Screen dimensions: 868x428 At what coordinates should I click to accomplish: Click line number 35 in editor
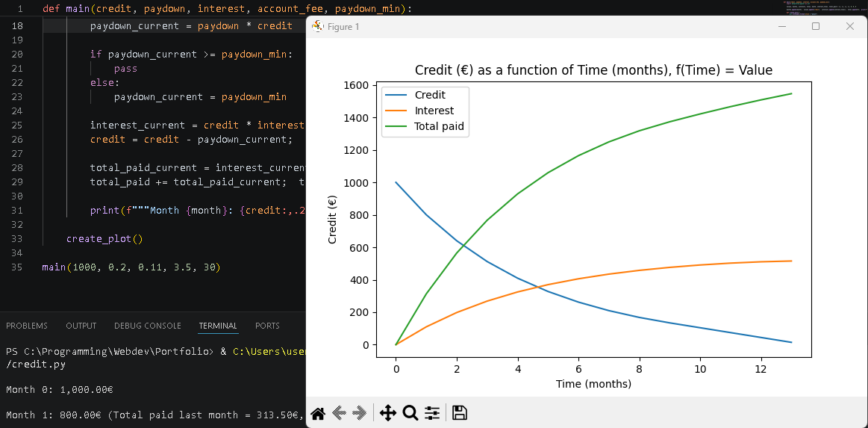pos(16,267)
